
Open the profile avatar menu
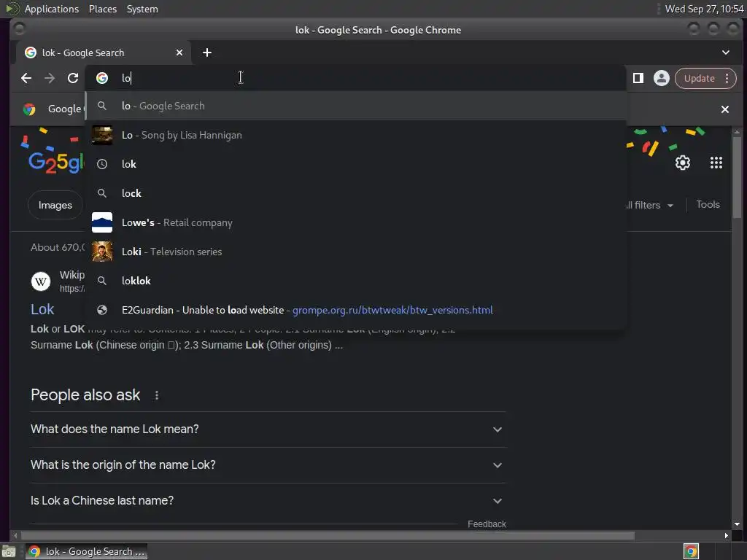pos(661,78)
